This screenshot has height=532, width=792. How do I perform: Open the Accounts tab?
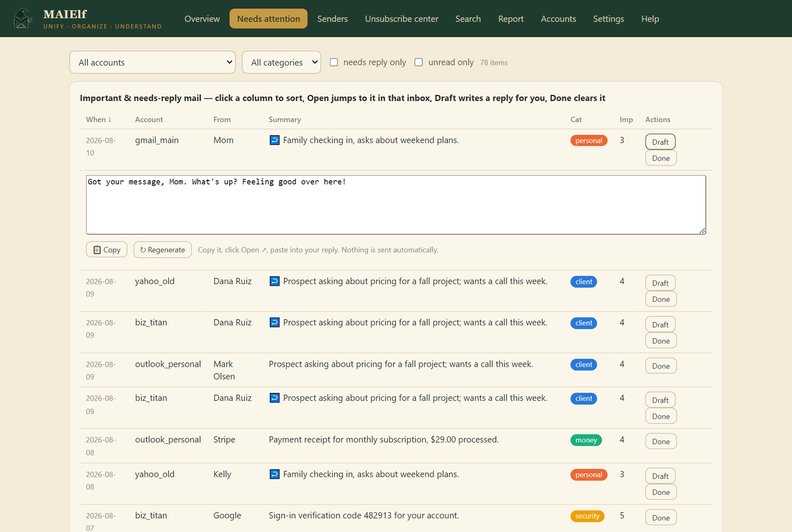(x=558, y=19)
